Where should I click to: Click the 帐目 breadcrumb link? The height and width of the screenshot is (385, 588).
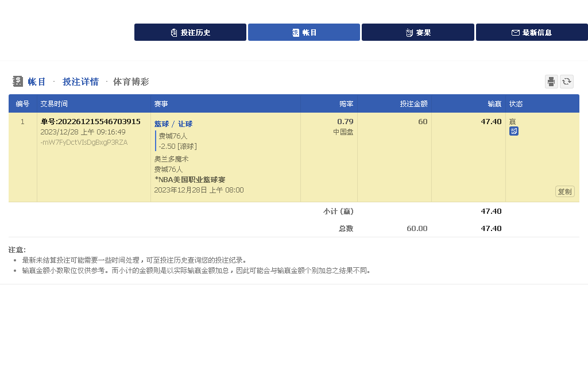coord(37,82)
